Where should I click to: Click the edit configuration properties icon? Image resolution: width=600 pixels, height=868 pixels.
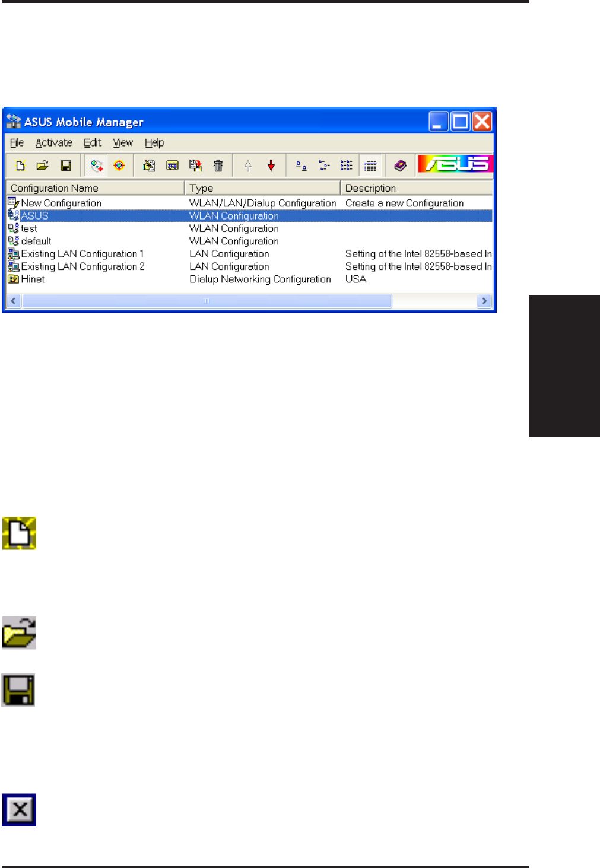tap(150, 166)
